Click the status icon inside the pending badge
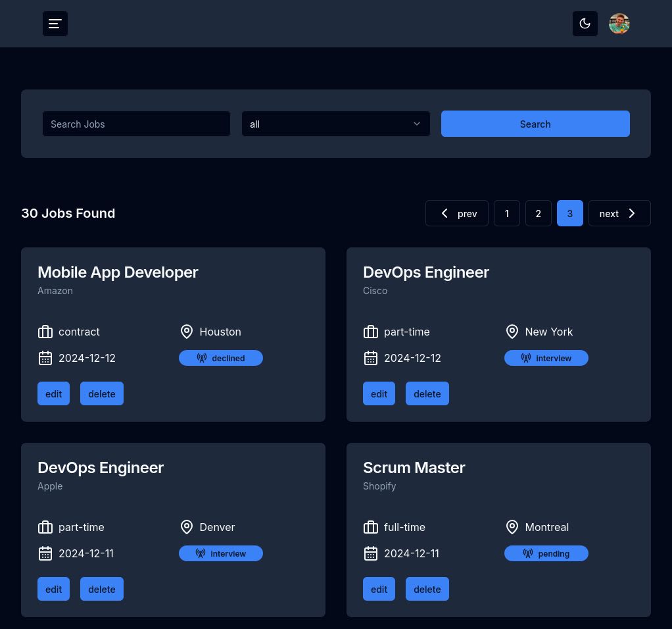This screenshot has height=629, width=672. click(527, 553)
